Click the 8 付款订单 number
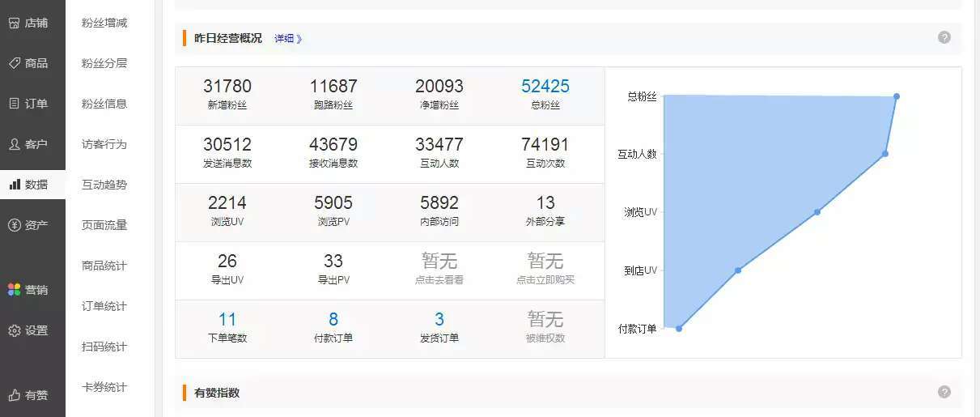The image size is (980, 417). tap(333, 319)
